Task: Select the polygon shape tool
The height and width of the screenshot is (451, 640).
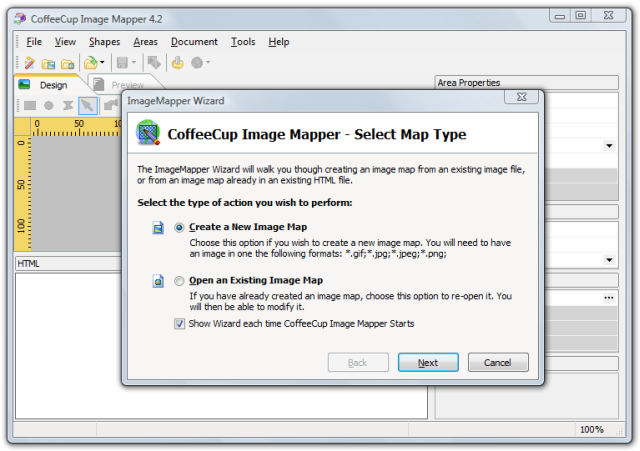Action: click(x=68, y=106)
